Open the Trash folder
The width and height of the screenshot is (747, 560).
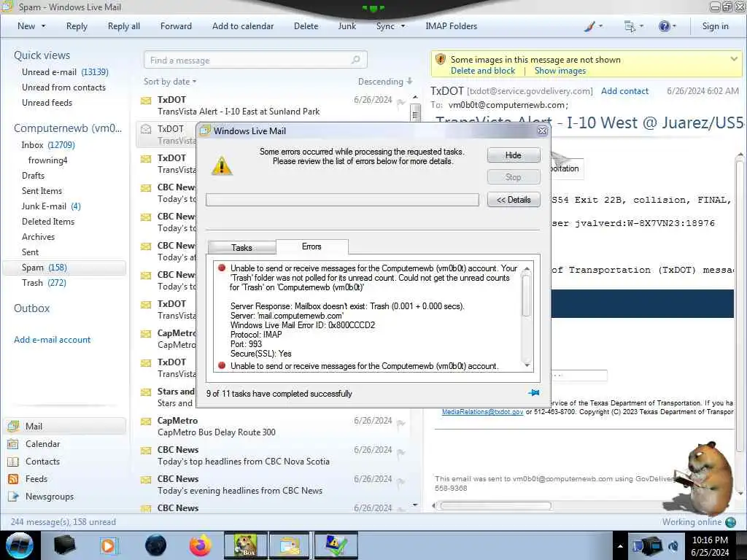point(44,283)
